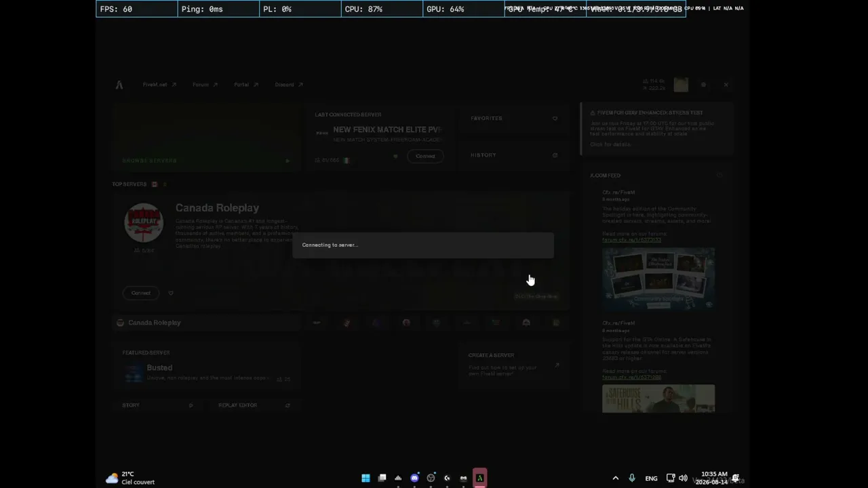
Task: Click the stress test announcement details
Action: tap(610, 144)
